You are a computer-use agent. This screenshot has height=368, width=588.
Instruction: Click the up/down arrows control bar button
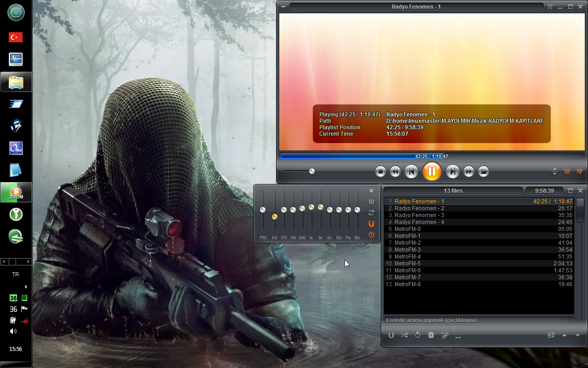[x=555, y=171]
